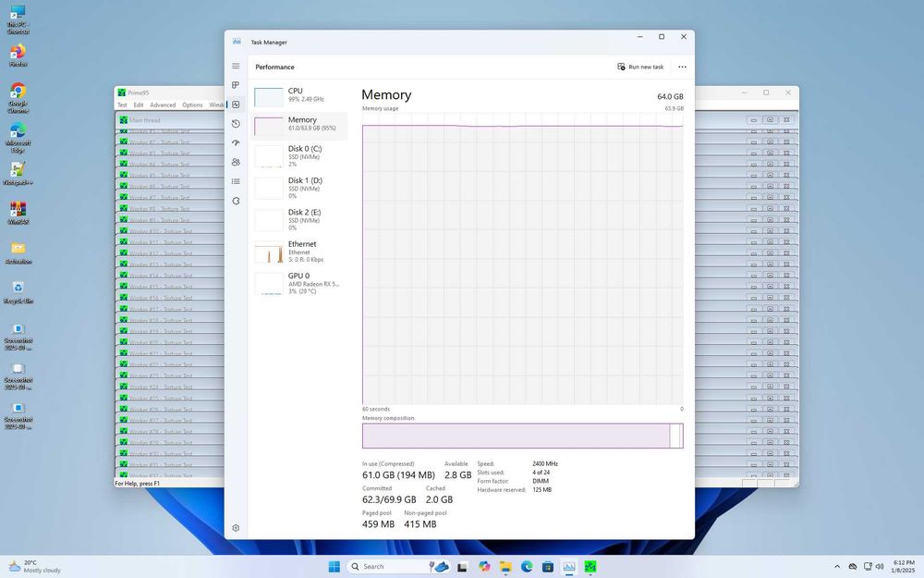924x578 pixels.
Task: Open the three-dot more options menu
Action: [682, 67]
